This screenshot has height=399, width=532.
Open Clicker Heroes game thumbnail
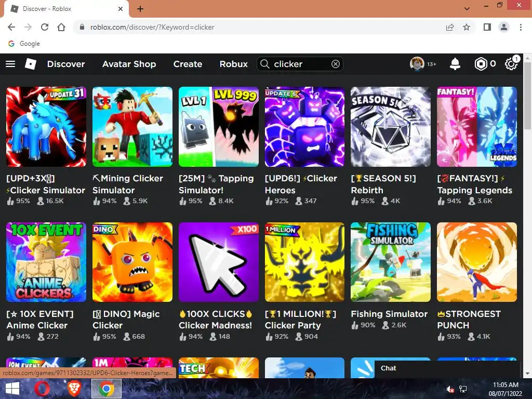[x=304, y=127]
